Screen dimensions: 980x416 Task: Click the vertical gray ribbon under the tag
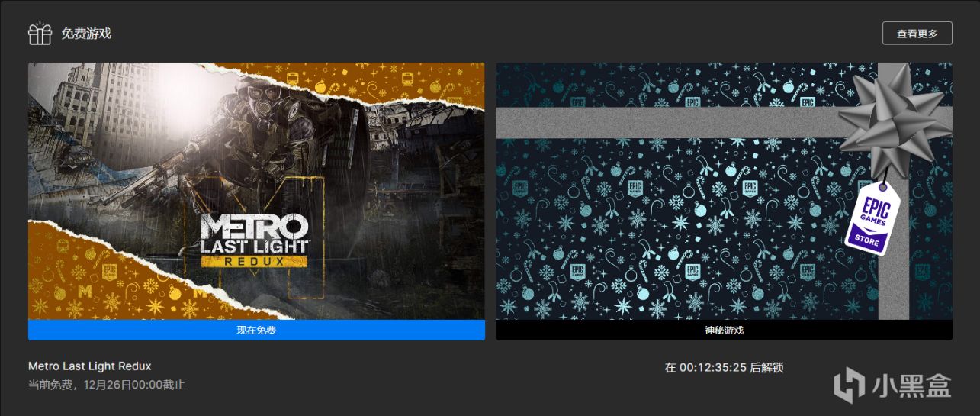point(894,282)
